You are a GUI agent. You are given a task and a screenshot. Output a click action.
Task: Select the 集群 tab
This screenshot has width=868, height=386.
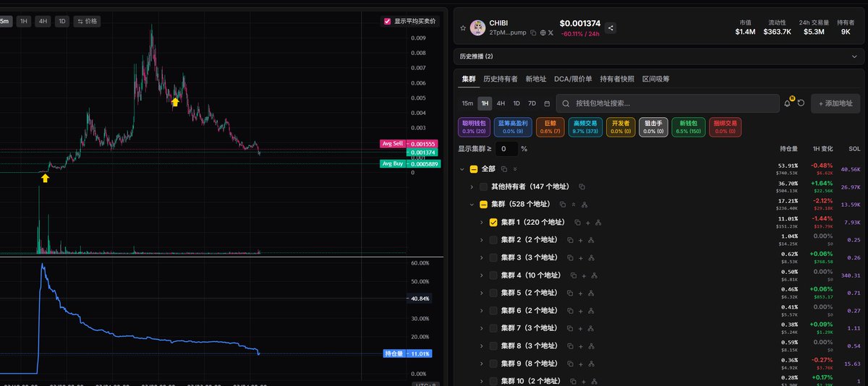coord(469,79)
